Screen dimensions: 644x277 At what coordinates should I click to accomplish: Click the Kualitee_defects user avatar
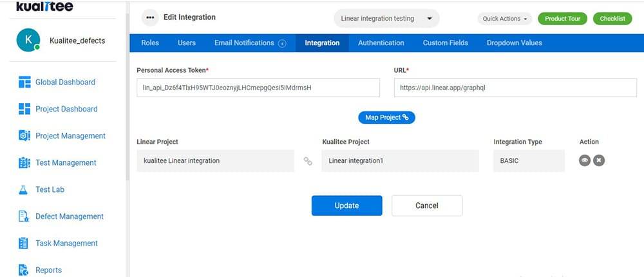pyautogui.click(x=28, y=41)
